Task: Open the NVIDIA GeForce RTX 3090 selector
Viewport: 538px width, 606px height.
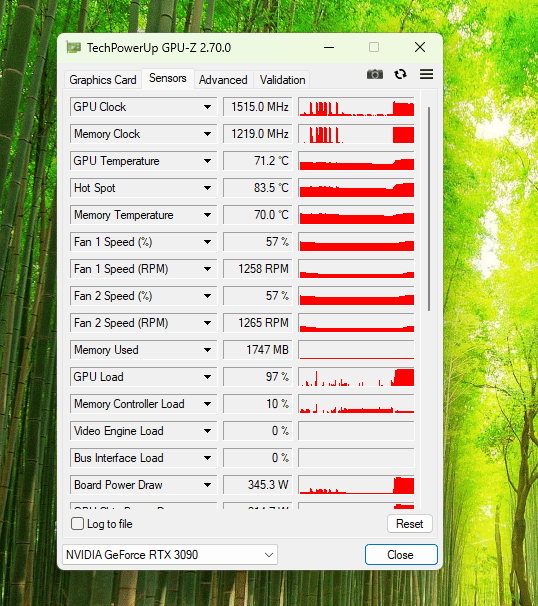Action: [x=170, y=555]
